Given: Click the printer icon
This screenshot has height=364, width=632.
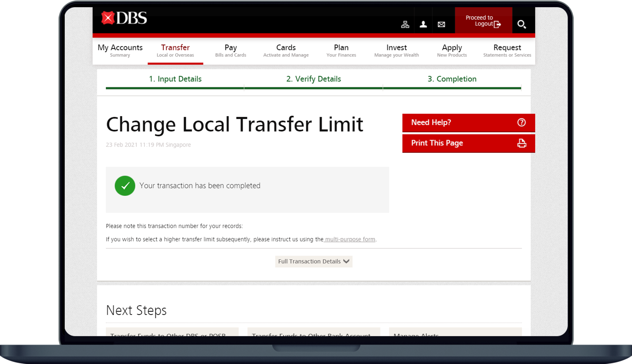Looking at the screenshot, I should (521, 143).
